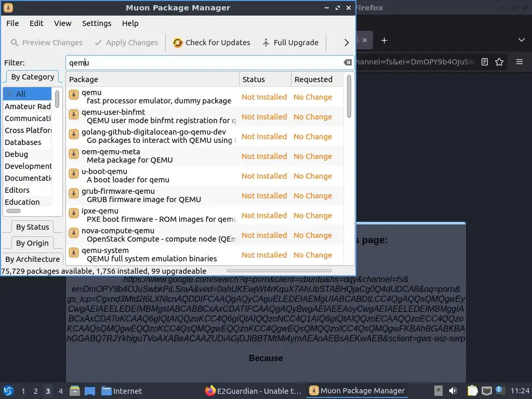Switch to the By Origin tab
532x399 pixels.
(x=33, y=243)
